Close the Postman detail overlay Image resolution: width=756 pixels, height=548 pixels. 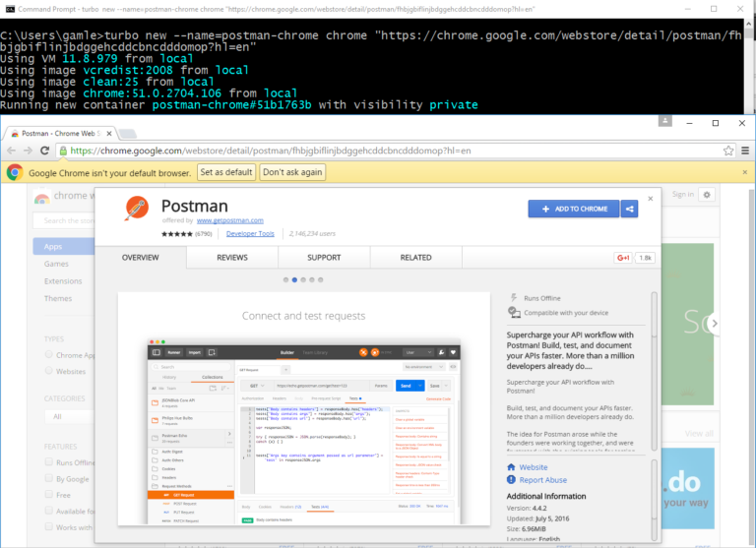(651, 199)
